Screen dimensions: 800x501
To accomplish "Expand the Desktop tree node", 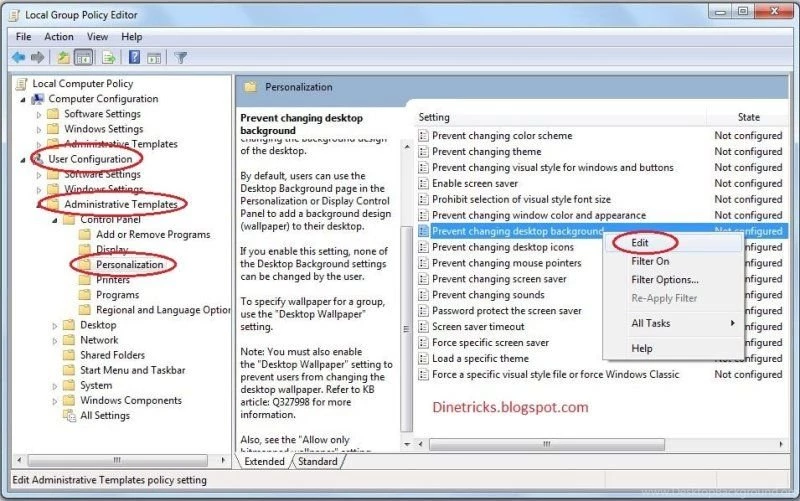I will (x=55, y=325).
